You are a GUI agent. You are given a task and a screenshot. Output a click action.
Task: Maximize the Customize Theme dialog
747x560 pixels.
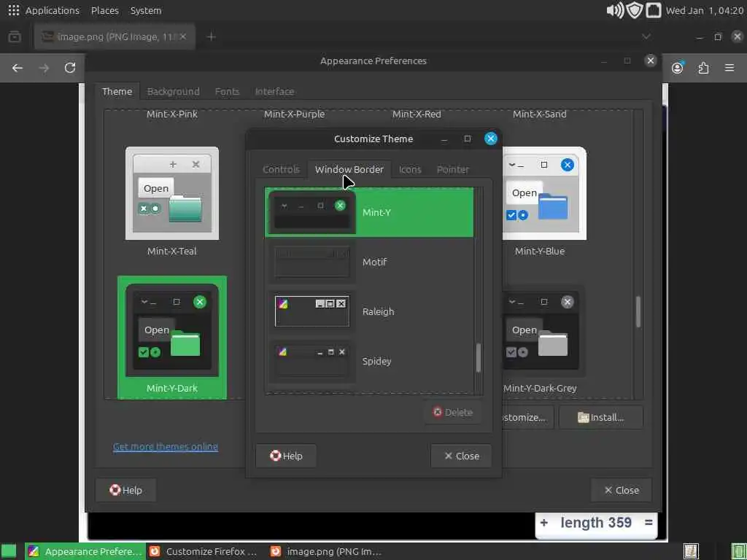(x=468, y=139)
